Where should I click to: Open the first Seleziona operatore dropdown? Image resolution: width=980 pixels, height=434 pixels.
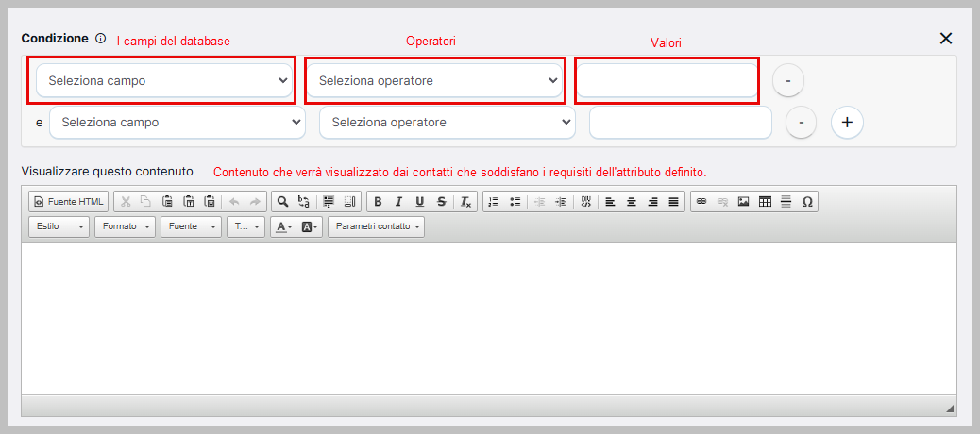pyautogui.click(x=435, y=81)
